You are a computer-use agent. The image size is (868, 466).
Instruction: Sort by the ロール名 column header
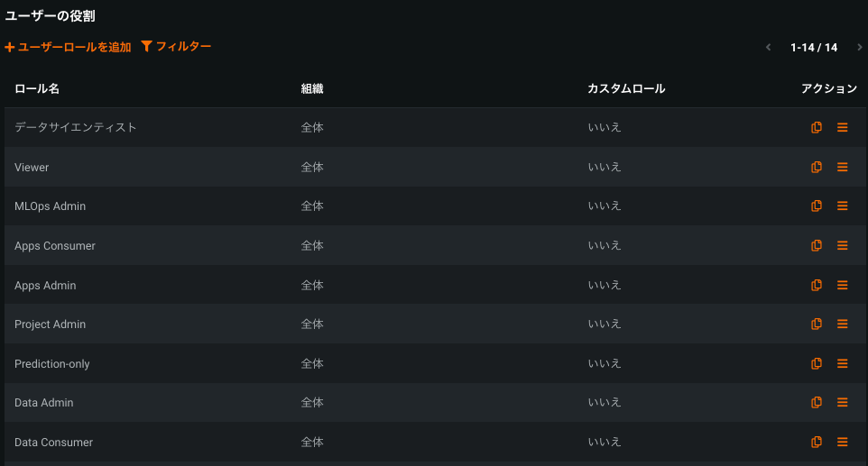coord(37,88)
